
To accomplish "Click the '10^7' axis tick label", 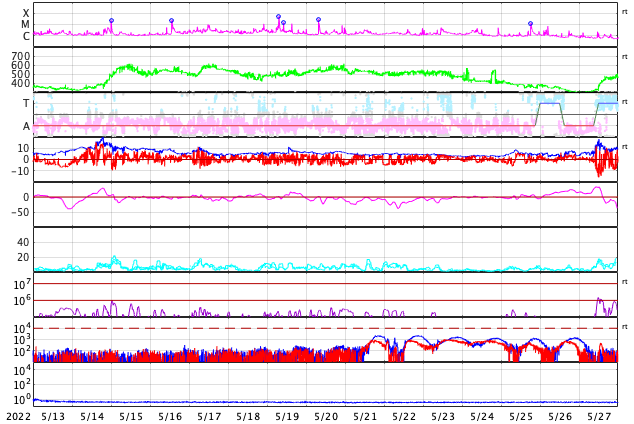I will click(21, 284).
